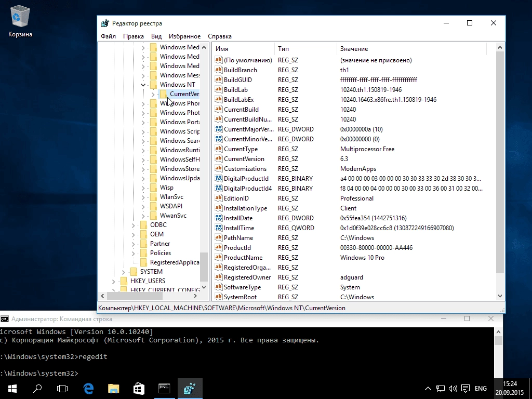532x399 pixels.
Task: Click the InstallTime QWORD icon
Action: point(219,228)
